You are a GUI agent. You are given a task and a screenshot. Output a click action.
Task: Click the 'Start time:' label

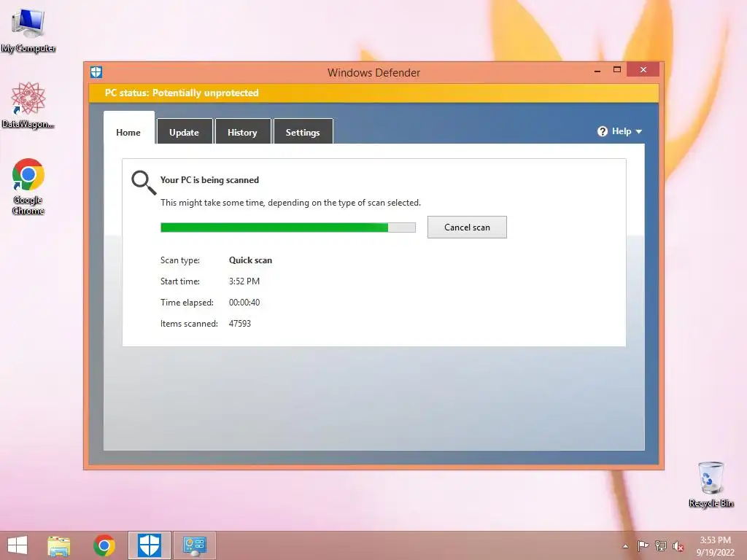click(180, 281)
